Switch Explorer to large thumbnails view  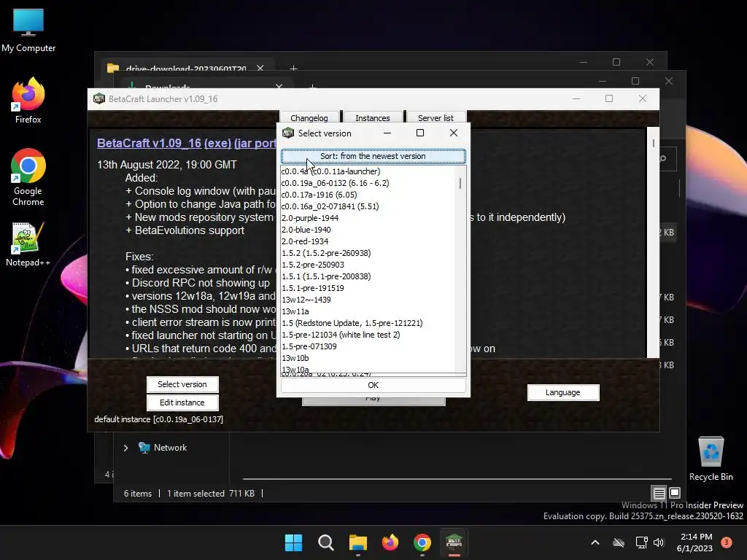pyautogui.click(x=675, y=494)
